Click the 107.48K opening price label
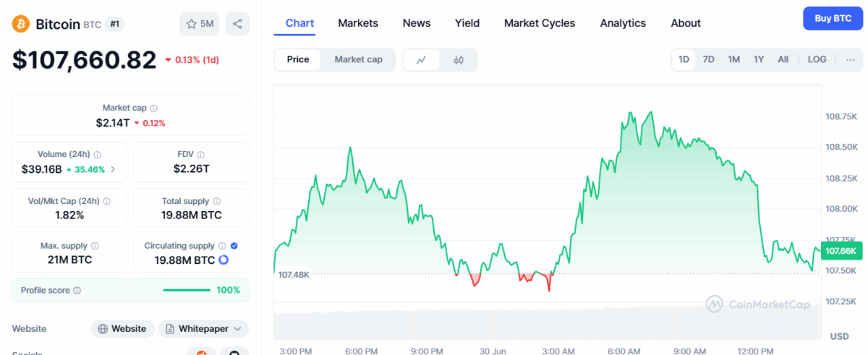This screenshot has width=868, height=355. [x=294, y=275]
